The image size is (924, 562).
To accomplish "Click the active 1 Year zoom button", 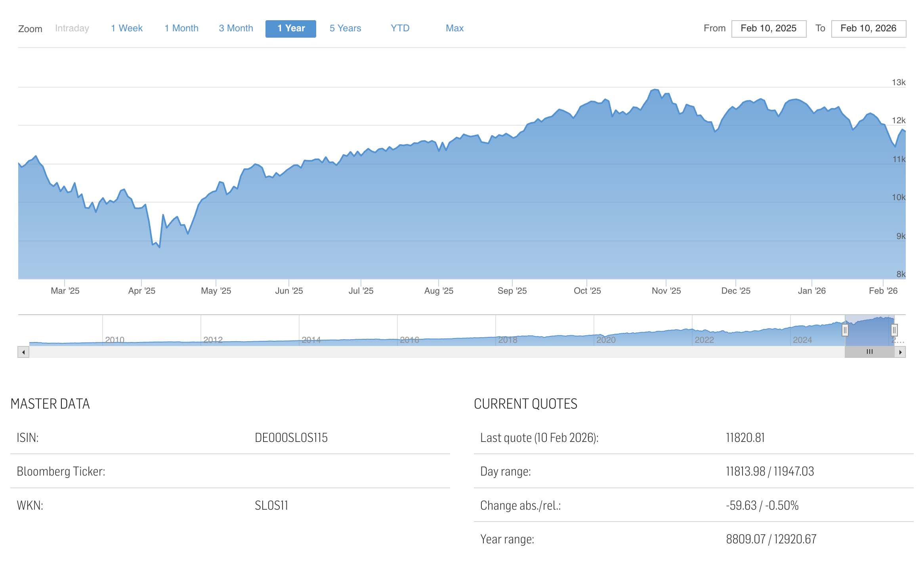I will coord(291,29).
